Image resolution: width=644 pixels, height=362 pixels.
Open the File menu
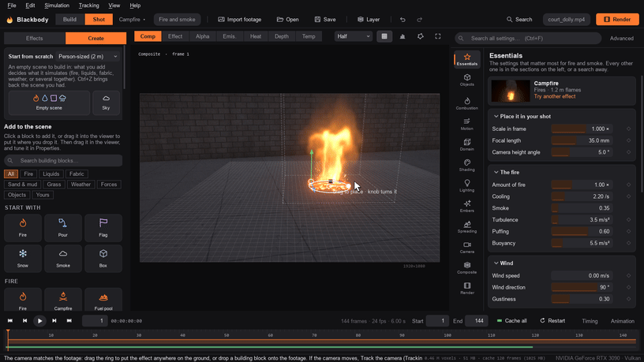pyautogui.click(x=12, y=6)
